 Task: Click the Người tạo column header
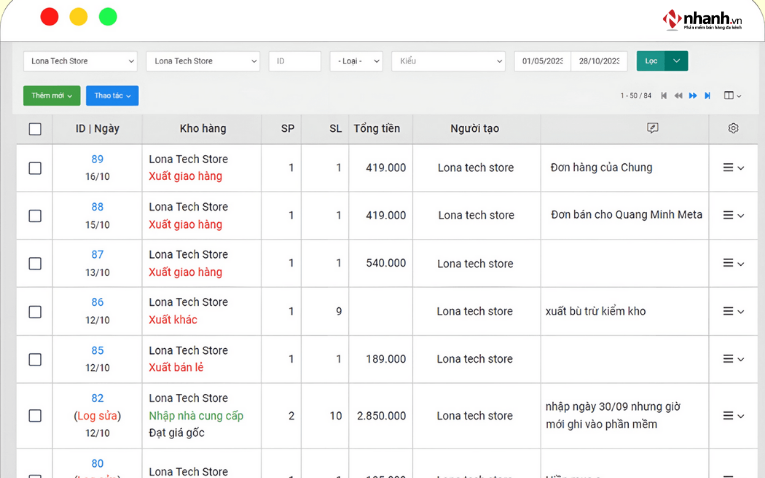coord(475,129)
